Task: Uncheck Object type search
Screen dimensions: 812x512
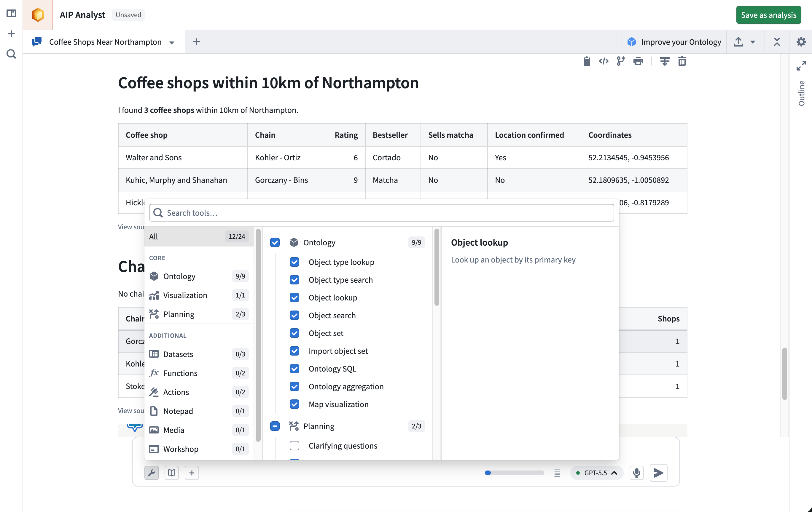Action: 294,280
